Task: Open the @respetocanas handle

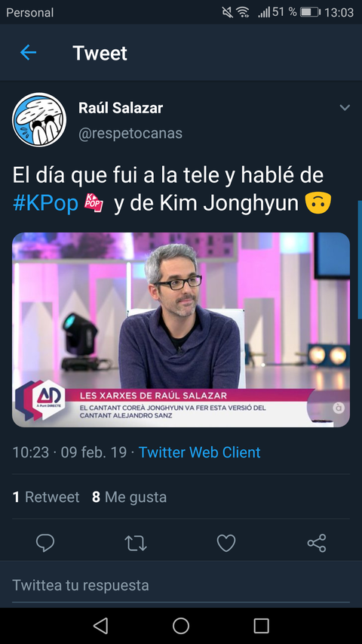Action: pyautogui.click(x=130, y=134)
